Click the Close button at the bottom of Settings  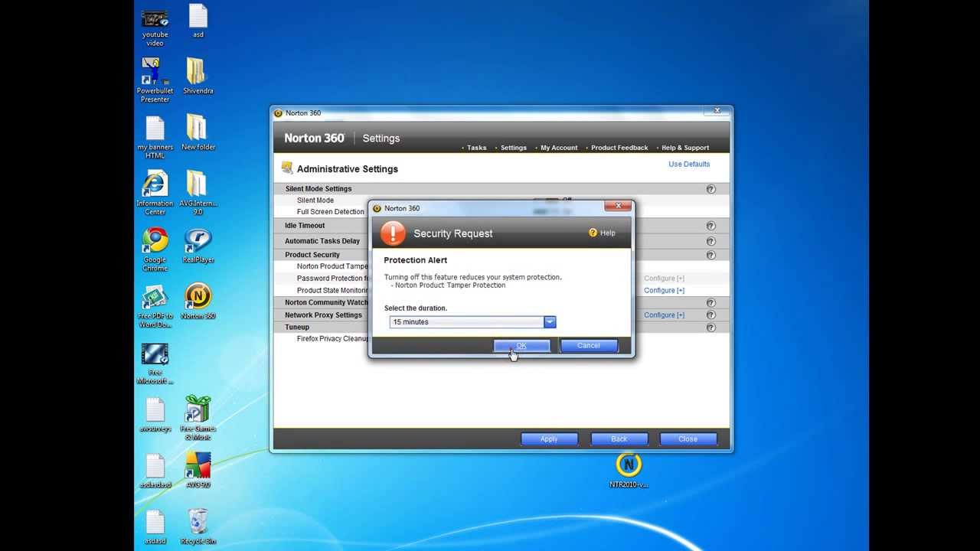pos(688,439)
